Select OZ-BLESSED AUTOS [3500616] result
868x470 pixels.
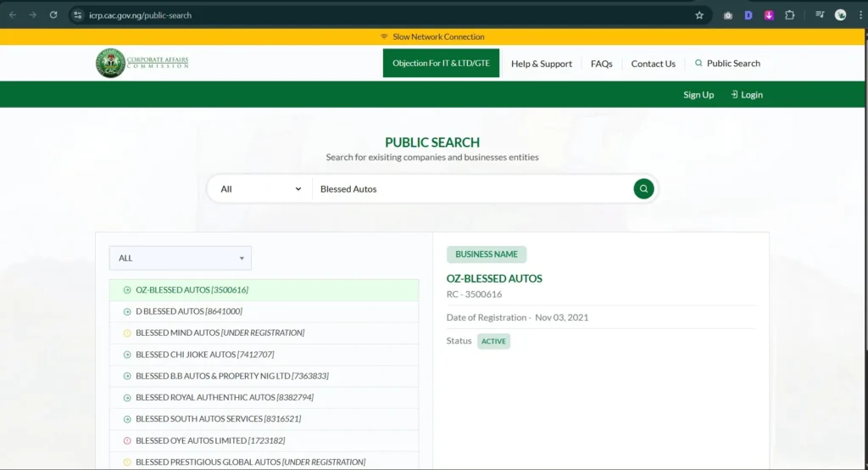coord(264,290)
